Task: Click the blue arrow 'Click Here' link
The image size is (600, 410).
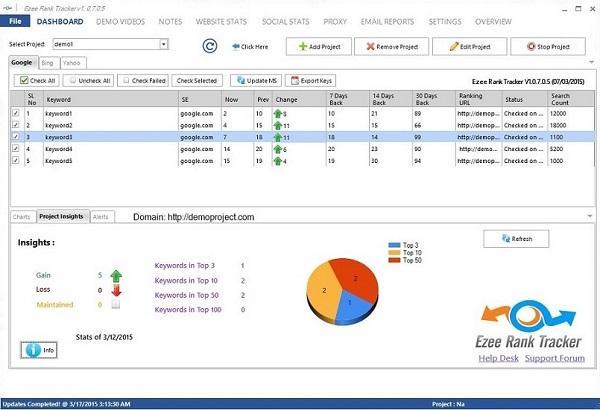Action: point(250,47)
